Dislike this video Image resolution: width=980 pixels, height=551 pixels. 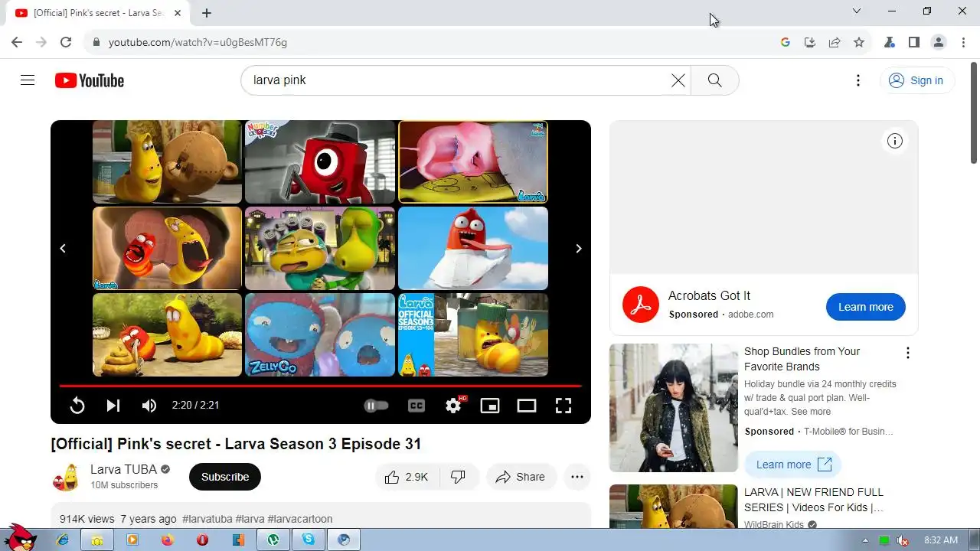(x=459, y=477)
